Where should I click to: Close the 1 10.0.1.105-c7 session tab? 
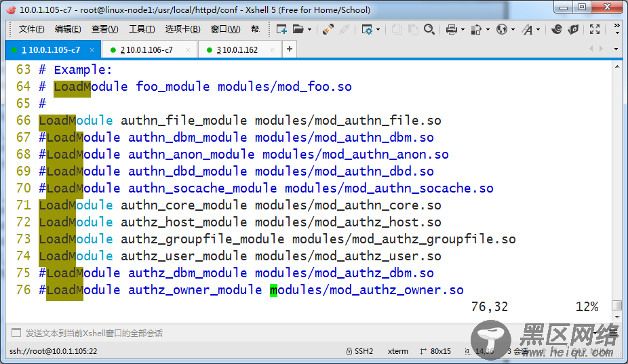click(91, 49)
